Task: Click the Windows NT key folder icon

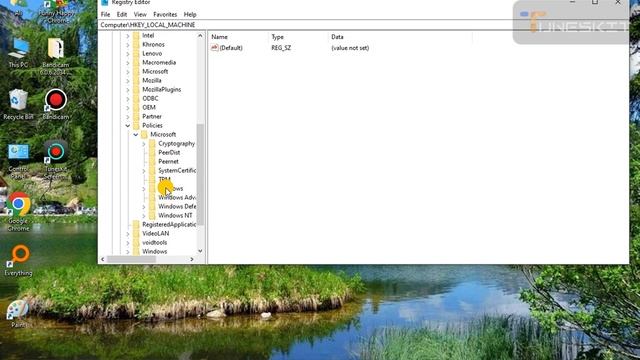Action: 152,215
